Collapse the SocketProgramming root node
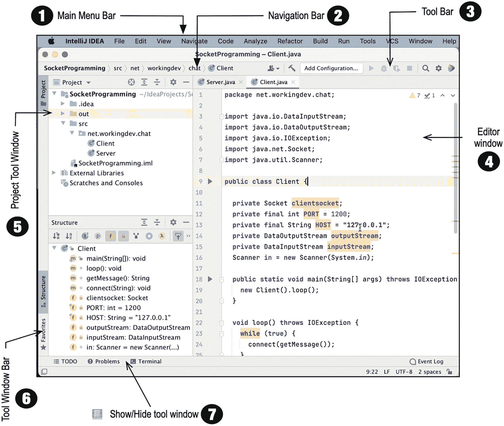The width and height of the screenshot is (504, 426). [x=54, y=94]
